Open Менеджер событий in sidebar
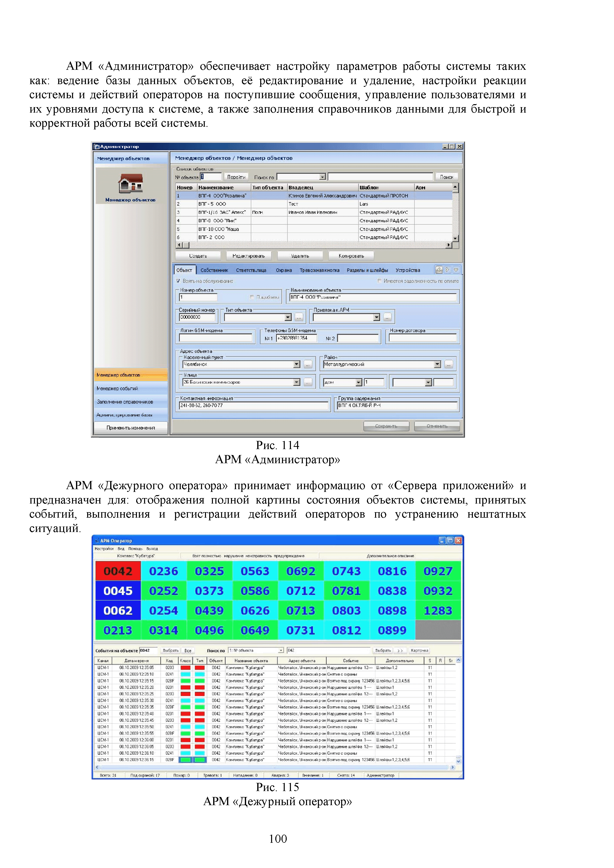The width and height of the screenshot is (614, 868). tap(130, 388)
